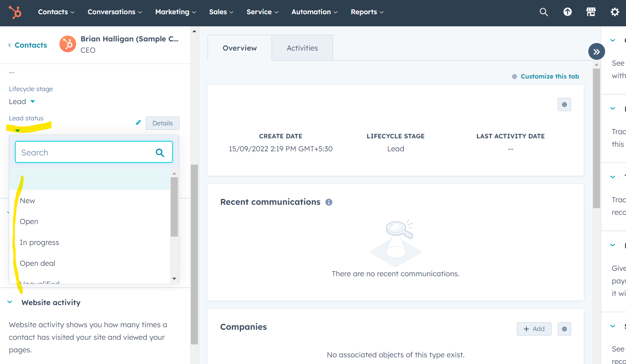Click the left panel scroll-up arrow
Viewport: 626px width, 364px height.
(x=194, y=31)
